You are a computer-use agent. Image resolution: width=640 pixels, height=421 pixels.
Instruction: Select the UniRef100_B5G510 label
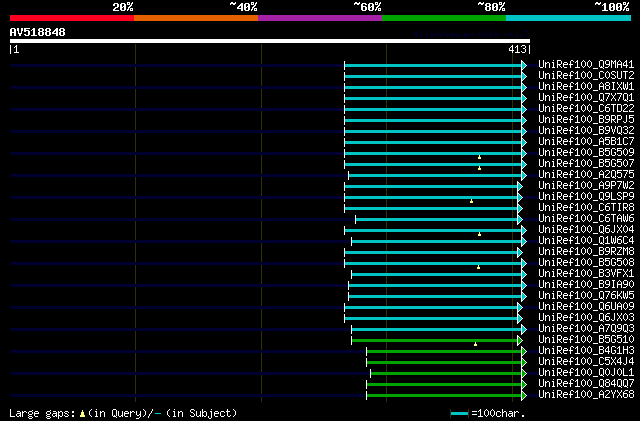[x=586, y=340]
